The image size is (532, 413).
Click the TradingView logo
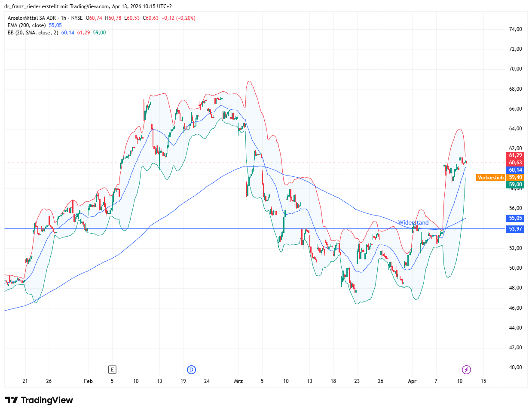coord(39,400)
